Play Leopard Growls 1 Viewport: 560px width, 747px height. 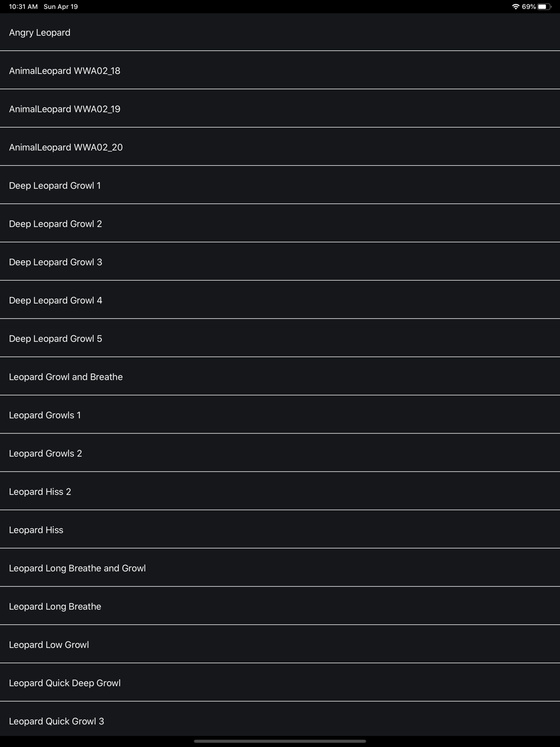280,414
